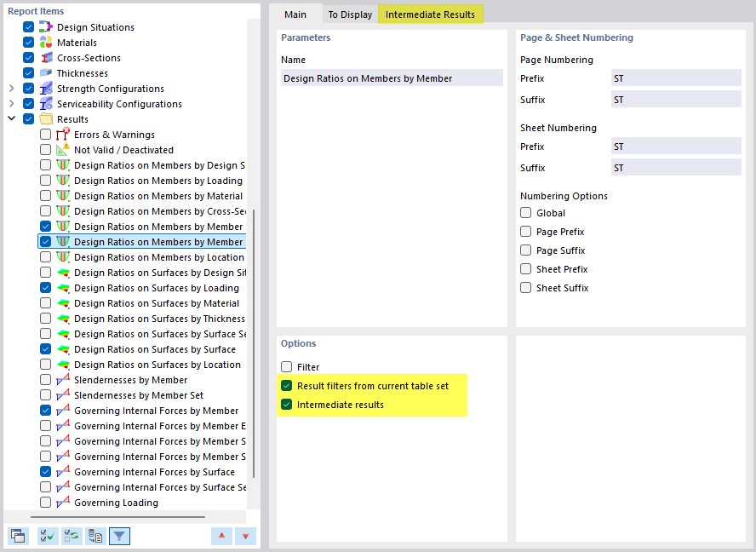Click the Cross-Sections icon in the tree
756x552 pixels.
click(x=44, y=57)
